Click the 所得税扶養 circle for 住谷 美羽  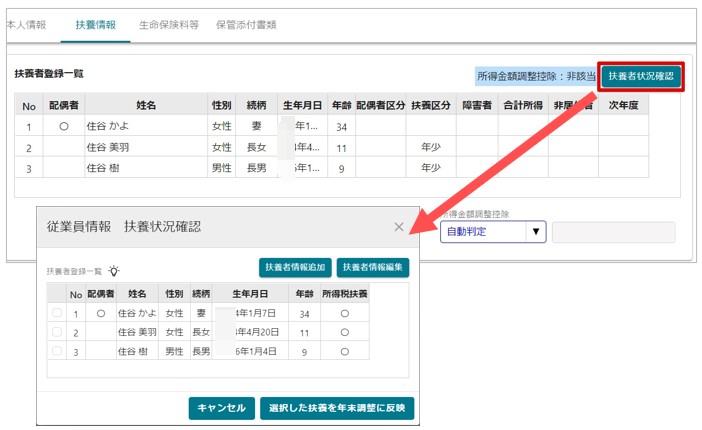344,332
